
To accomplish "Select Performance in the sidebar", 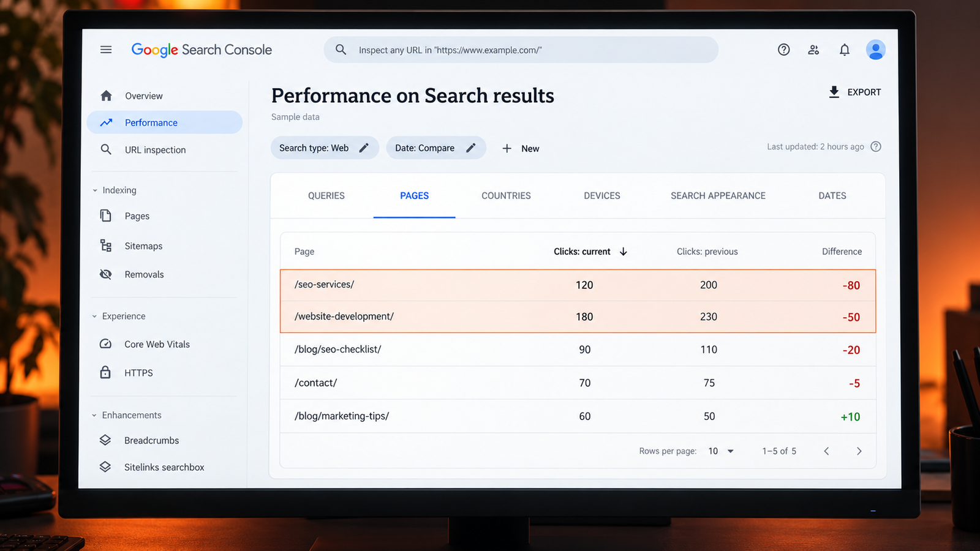I will 165,122.
